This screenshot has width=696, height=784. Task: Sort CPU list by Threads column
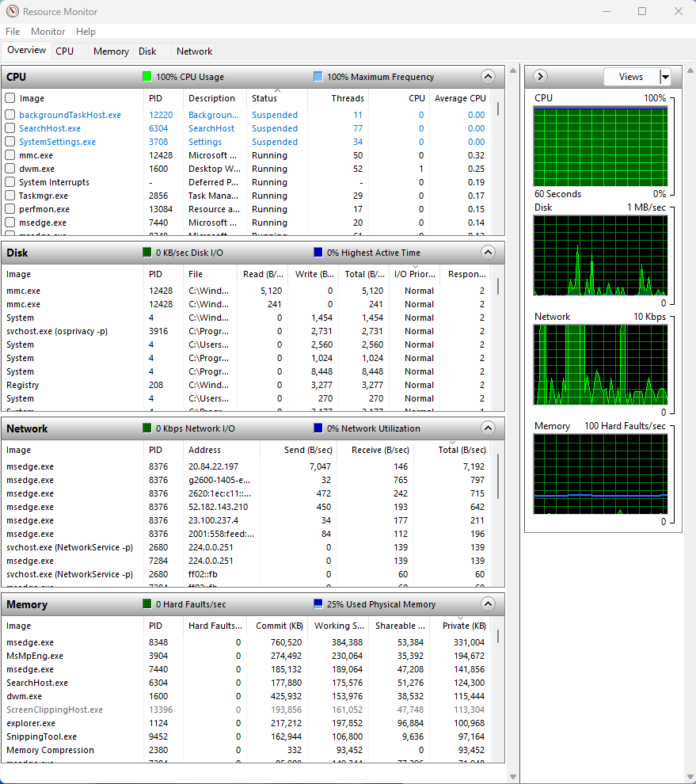(x=339, y=98)
